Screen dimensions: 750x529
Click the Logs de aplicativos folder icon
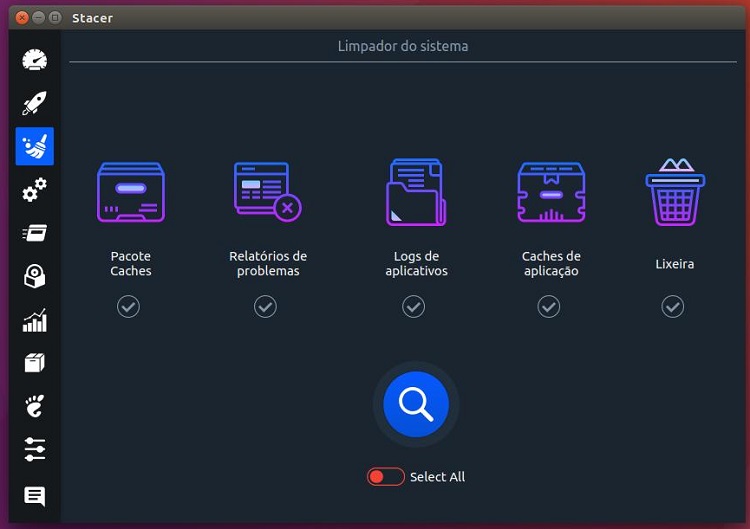416,192
